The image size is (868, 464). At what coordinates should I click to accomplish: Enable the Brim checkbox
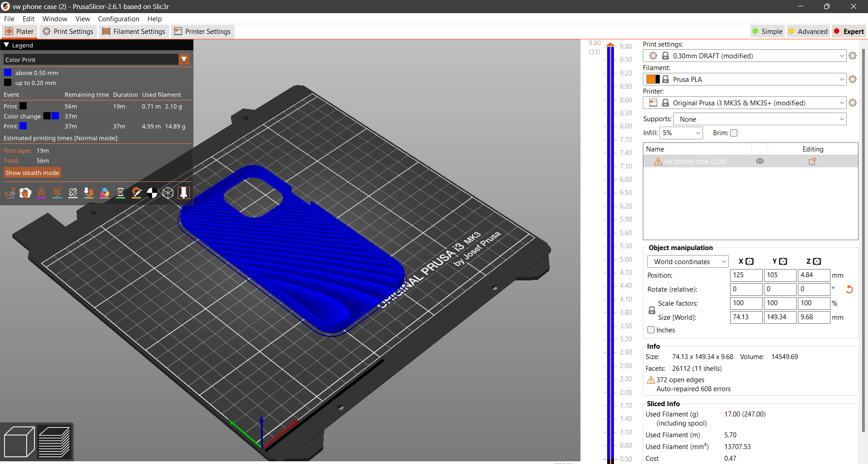(x=734, y=133)
